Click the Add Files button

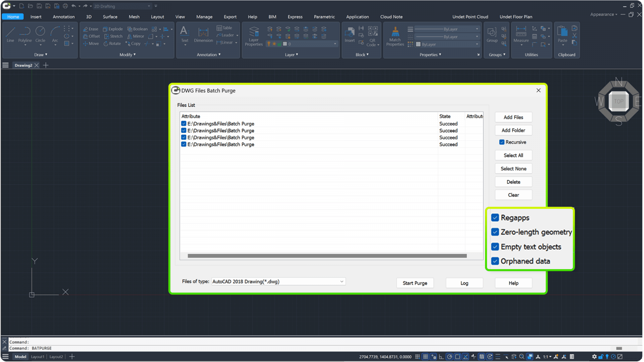[513, 117]
